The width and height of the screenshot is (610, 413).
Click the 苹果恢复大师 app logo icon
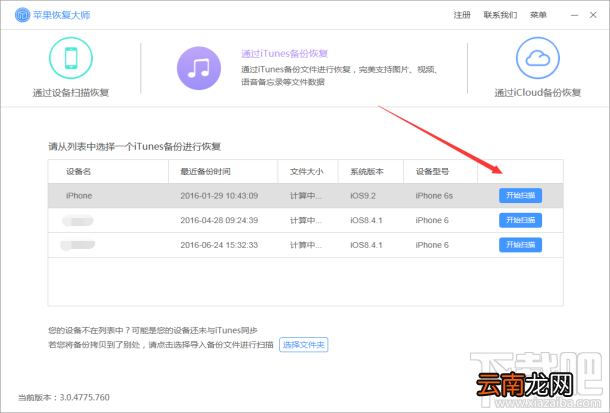click(22, 15)
